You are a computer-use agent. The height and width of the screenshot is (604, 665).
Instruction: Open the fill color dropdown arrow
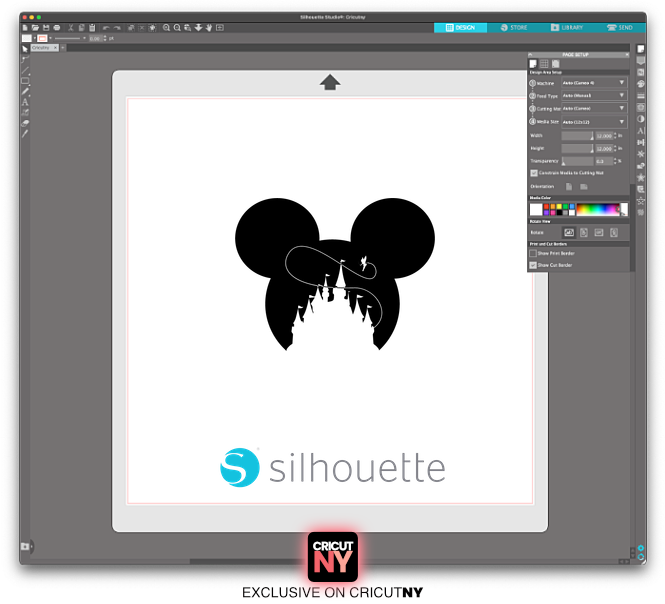pyautogui.click(x=34, y=38)
